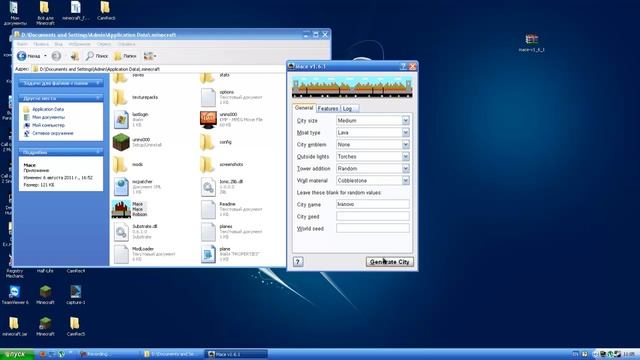Image resolution: width=640 pixels, height=360 pixels.
Task: Collapse the Other places (Другие места) panel
Action: 98,98
